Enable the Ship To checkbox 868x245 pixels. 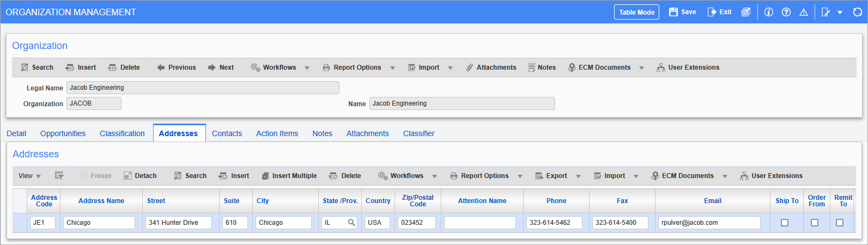pos(784,223)
